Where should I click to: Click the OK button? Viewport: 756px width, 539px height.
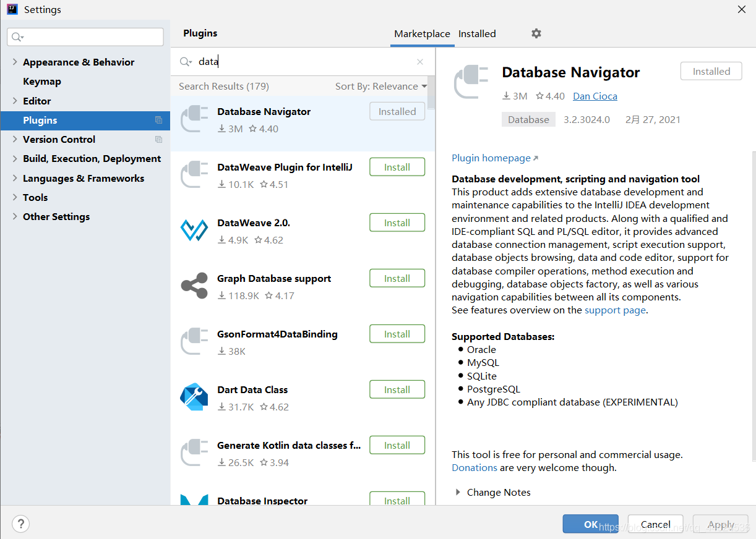[x=590, y=524]
